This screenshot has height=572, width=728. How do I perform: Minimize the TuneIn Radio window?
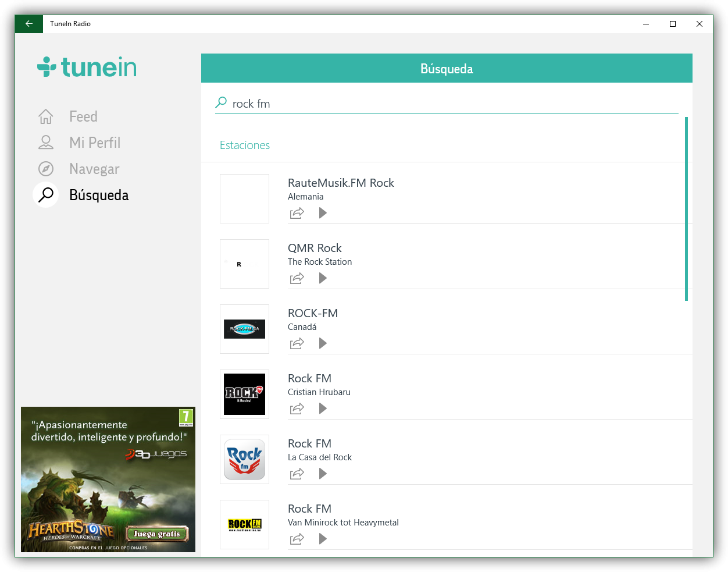646,24
